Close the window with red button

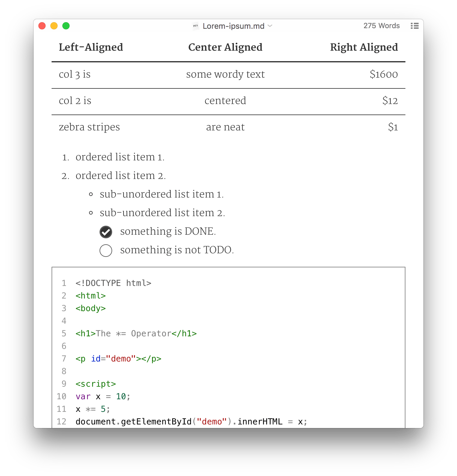click(42, 26)
